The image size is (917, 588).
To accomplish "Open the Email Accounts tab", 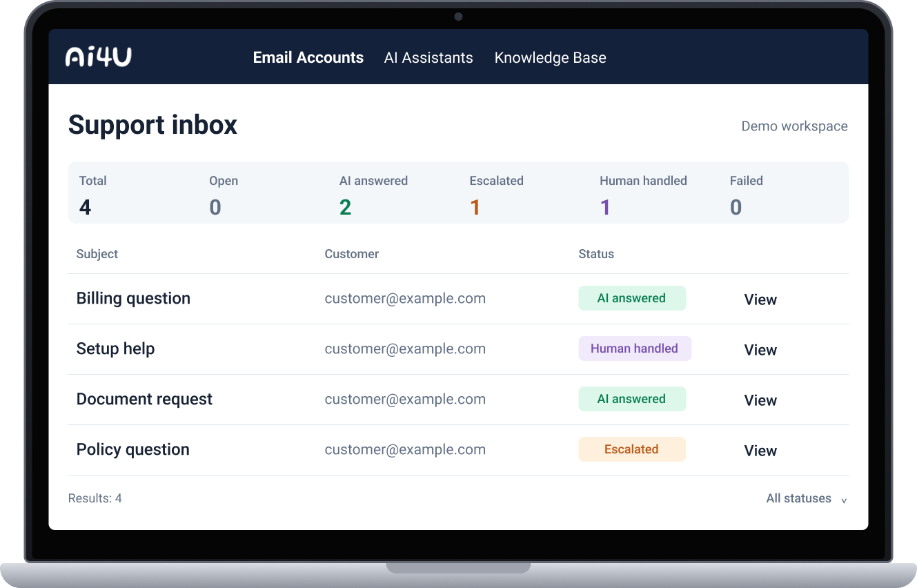I will coord(308,58).
